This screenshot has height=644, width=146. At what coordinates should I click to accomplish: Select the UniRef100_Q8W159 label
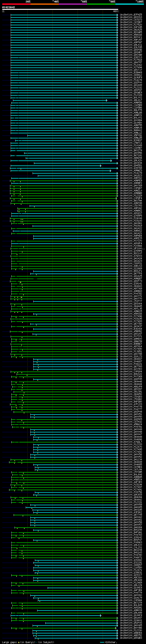point(131,341)
